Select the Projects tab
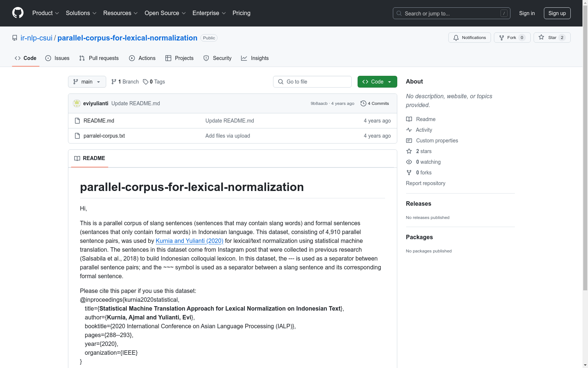The width and height of the screenshot is (588, 368). tap(179, 58)
